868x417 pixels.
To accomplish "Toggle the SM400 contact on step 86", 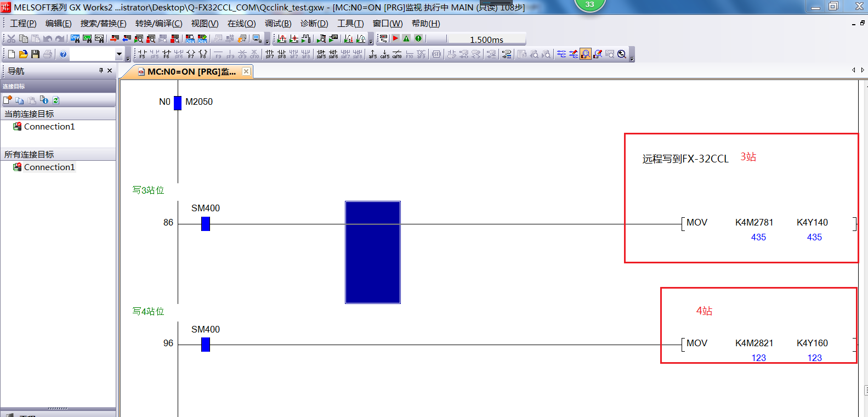I will [x=205, y=223].
